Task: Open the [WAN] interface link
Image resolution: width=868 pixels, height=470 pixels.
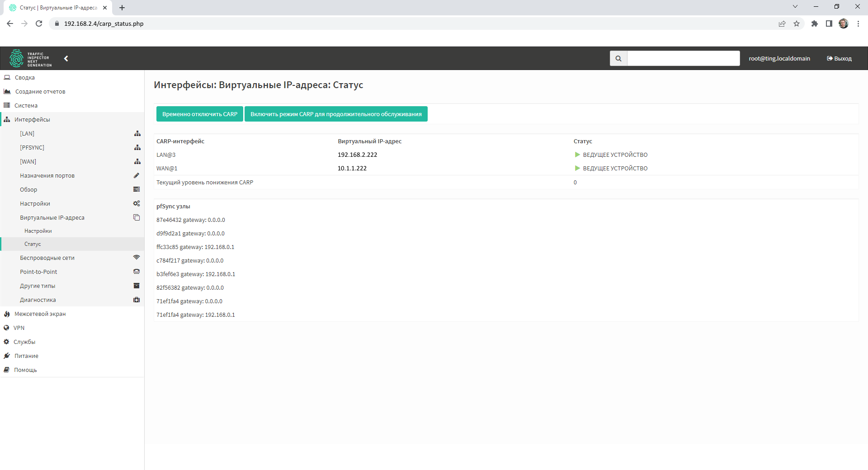Action: click(x=28, y=161)
